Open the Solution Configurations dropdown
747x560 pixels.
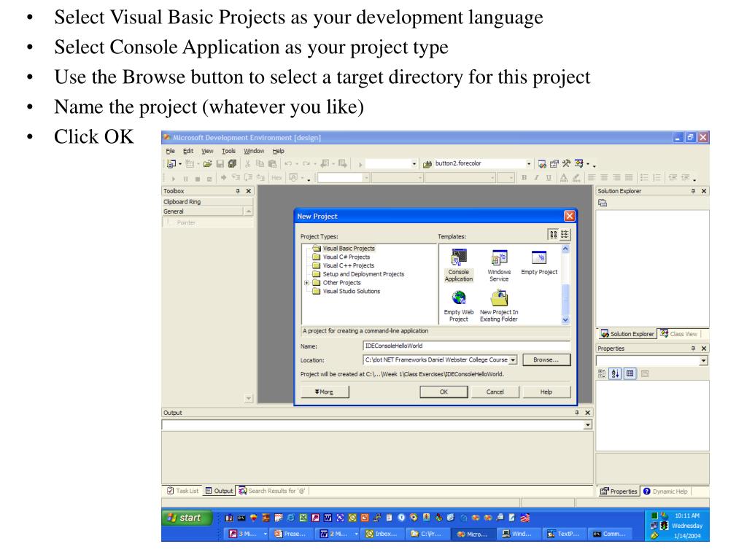pos(414,164)
